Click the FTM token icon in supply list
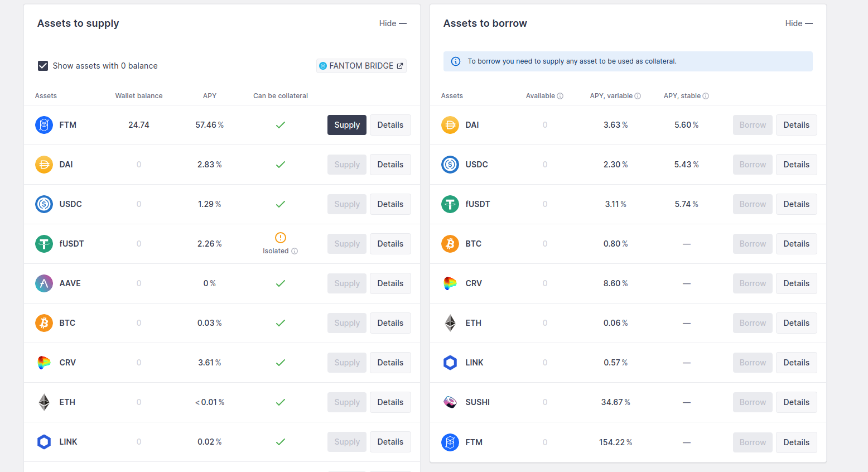This screenshot has width=868, height=472. 44,125
